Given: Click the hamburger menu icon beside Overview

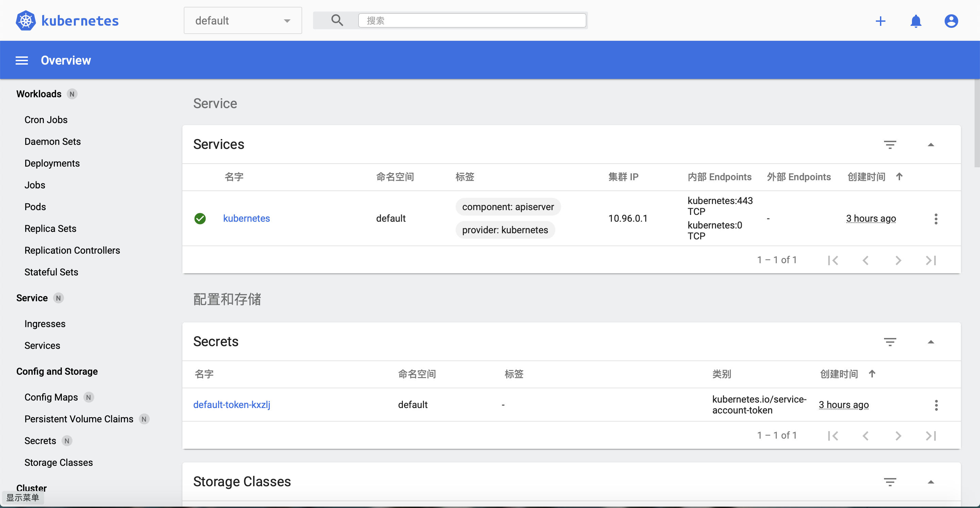Looking at the screenshot, I should (22, 61).
